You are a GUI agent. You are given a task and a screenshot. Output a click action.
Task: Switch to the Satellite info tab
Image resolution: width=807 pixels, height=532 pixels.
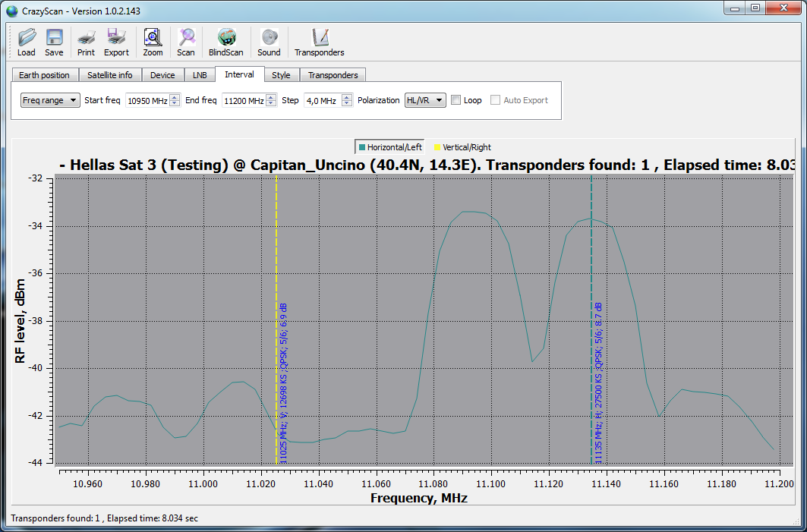coord(109,75)
